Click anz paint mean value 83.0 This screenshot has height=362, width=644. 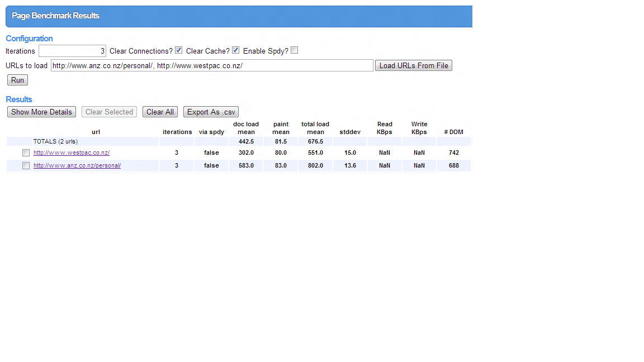281,166
